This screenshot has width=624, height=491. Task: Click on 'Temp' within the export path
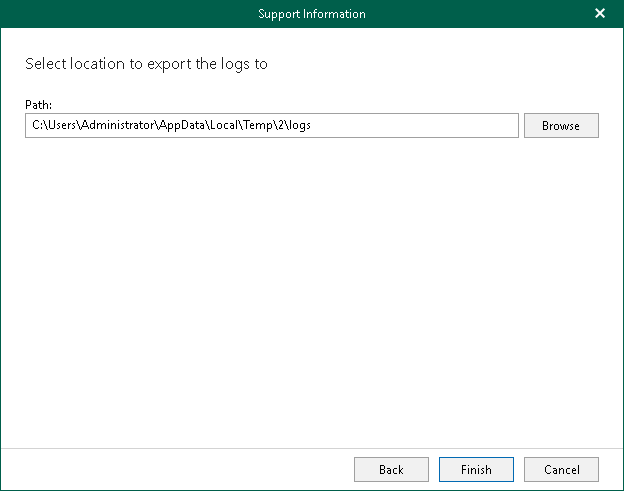[258, 126]
